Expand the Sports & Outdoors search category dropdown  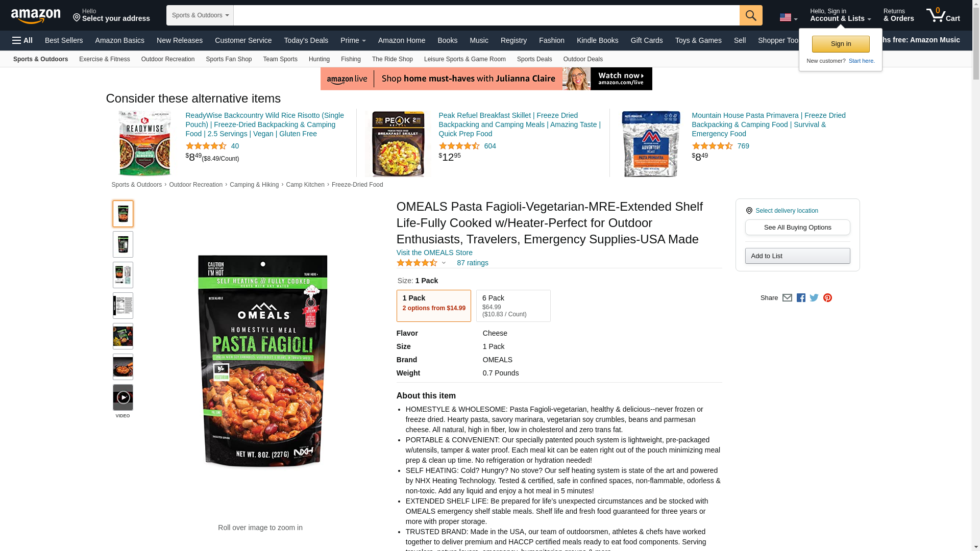click(x=200, y=15)
